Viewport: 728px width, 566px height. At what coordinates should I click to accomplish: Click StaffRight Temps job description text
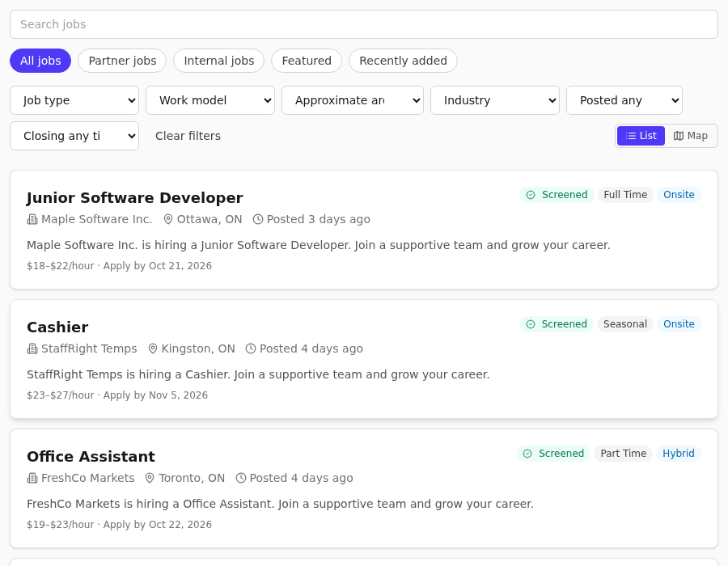[x=258, y=374]
